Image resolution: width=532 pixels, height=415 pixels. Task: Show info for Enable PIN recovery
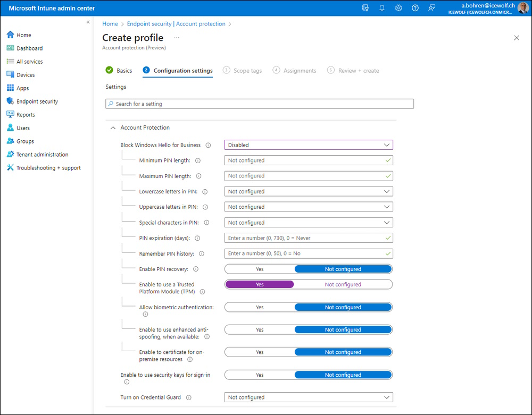[196, 269]
